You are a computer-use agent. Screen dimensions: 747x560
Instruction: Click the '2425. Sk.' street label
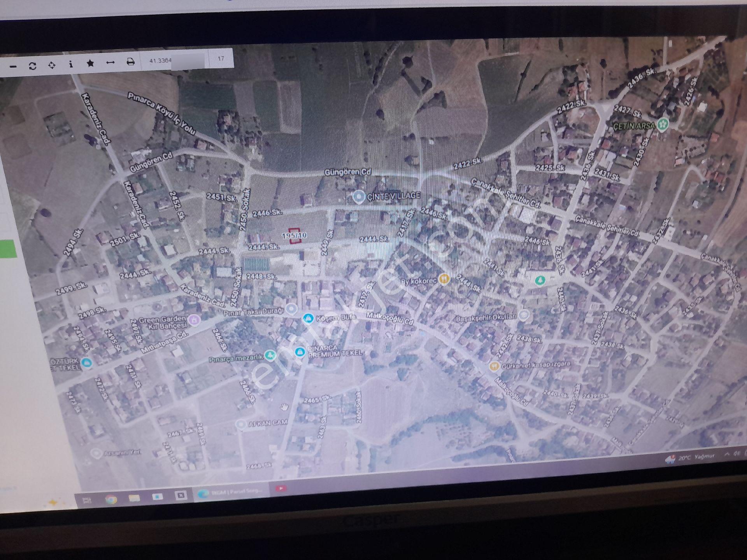point(550,168)
